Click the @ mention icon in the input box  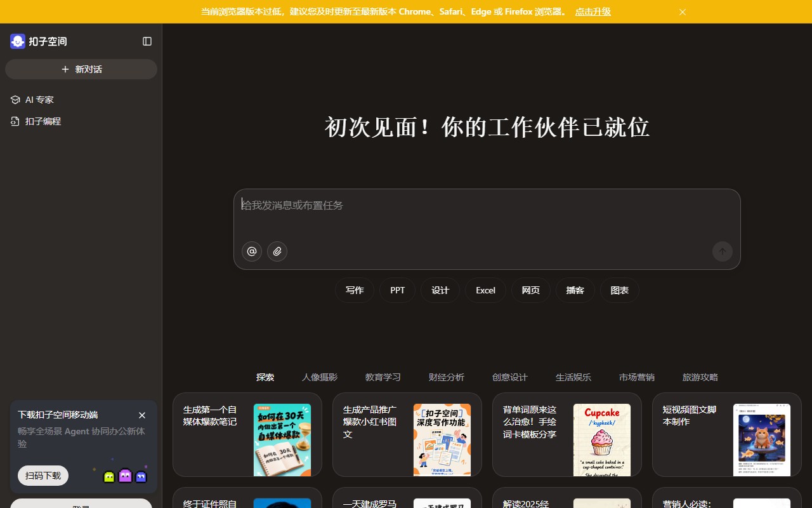252,251
